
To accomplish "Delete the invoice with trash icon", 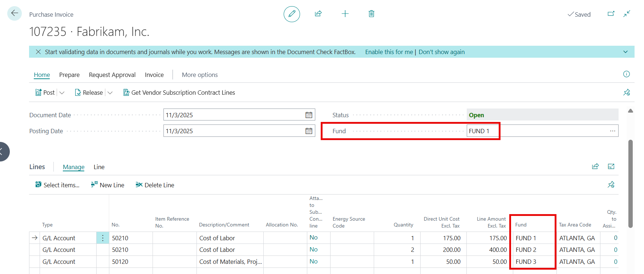I will coord(371,14).
